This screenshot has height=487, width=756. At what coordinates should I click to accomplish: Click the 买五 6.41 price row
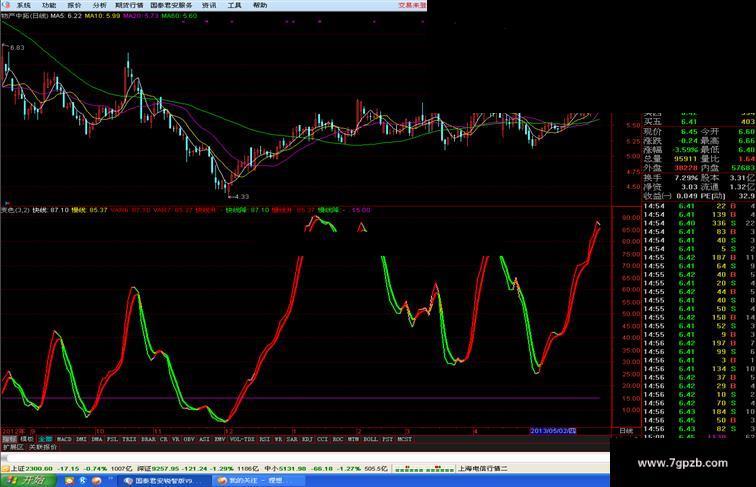699,122
